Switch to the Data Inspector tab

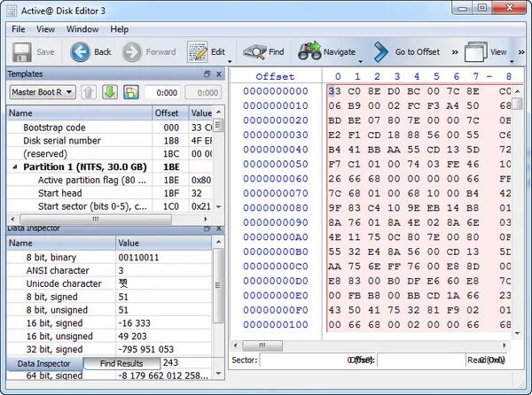(44, 363)
